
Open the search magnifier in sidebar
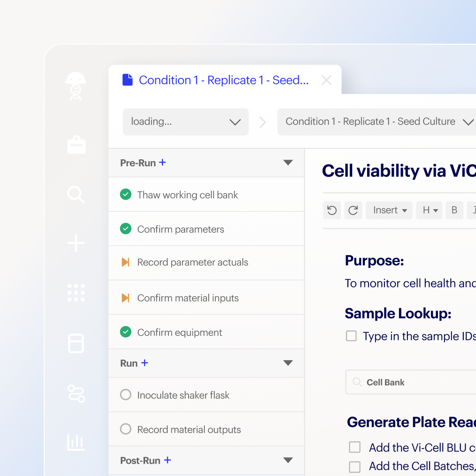point(76,194)
